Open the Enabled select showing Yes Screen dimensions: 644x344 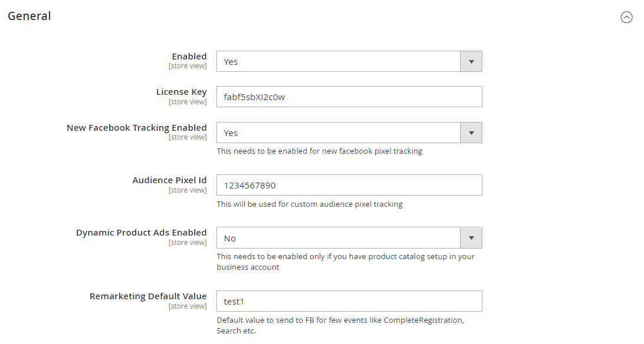pos(338,61)
